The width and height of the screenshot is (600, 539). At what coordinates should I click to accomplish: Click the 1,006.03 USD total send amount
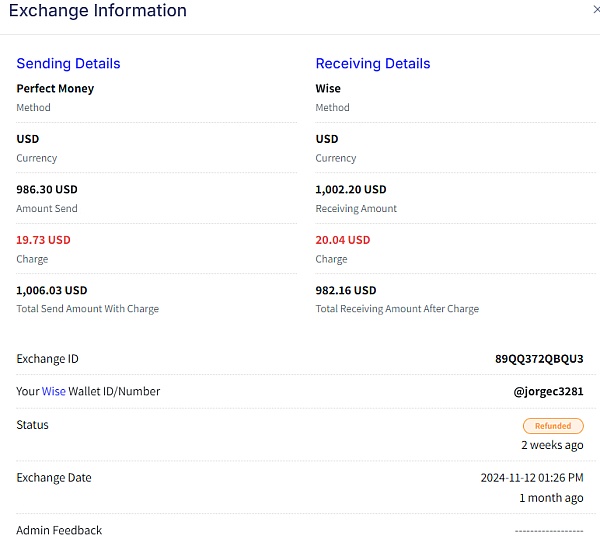(x=52, y=290)
